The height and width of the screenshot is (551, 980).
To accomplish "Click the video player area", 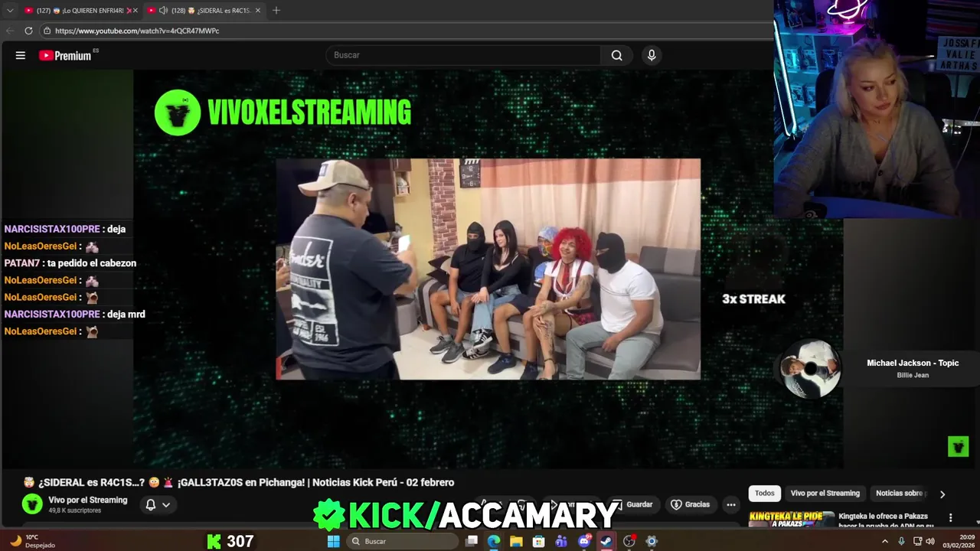I will click(488, 269).
